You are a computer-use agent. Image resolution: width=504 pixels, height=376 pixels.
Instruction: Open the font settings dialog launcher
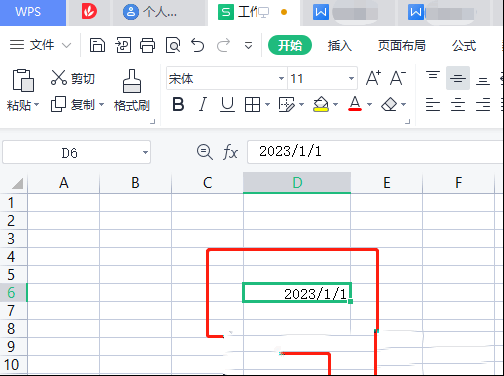(x=407, y=122)
